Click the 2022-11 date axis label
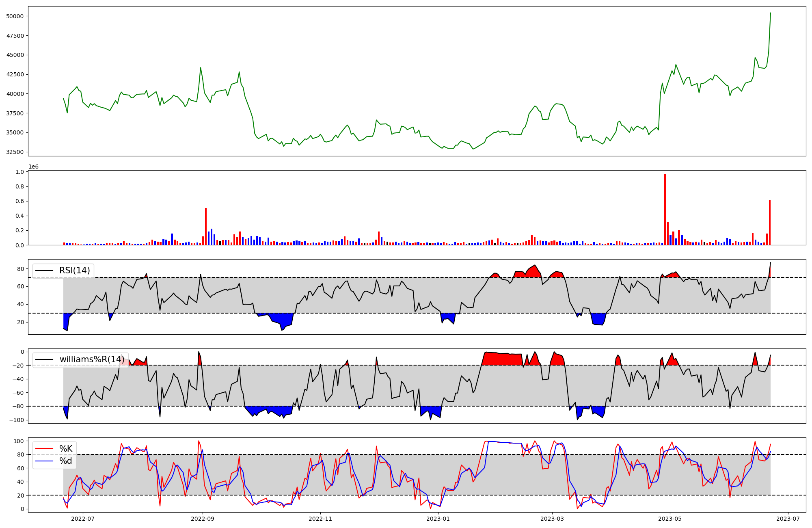 [x=321, y=518]
